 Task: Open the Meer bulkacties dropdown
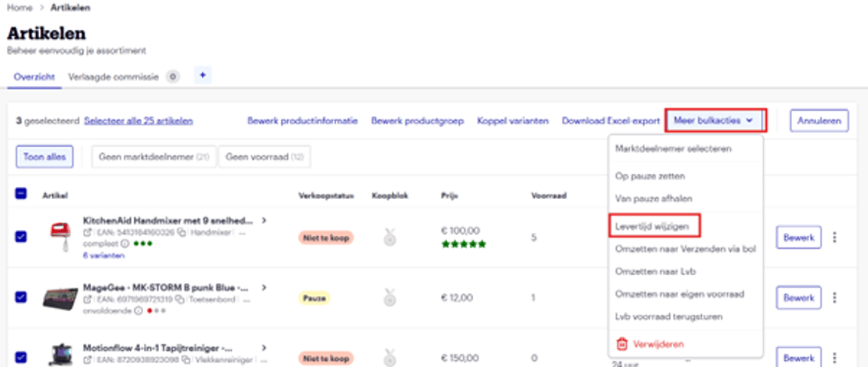tap(714, 121)
